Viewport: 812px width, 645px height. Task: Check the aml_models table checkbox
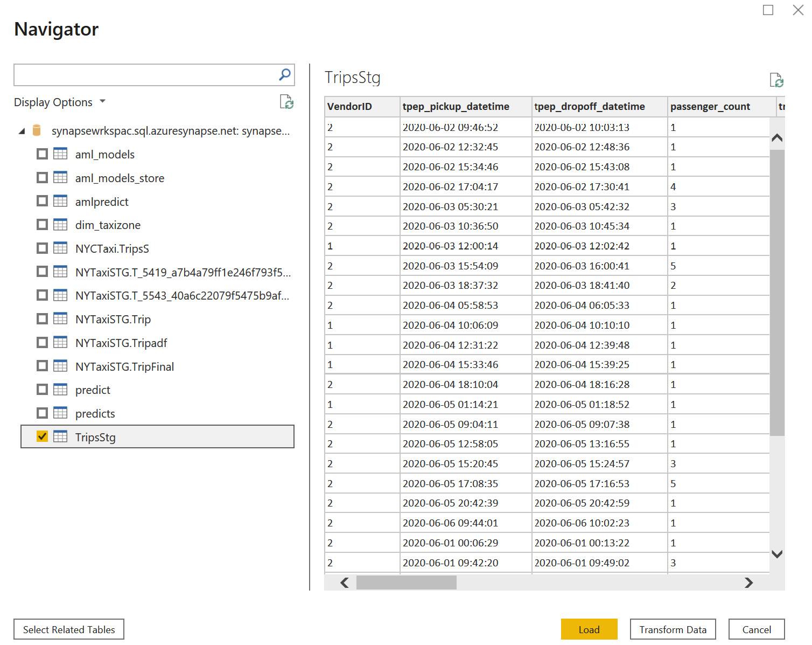point(42,154)
